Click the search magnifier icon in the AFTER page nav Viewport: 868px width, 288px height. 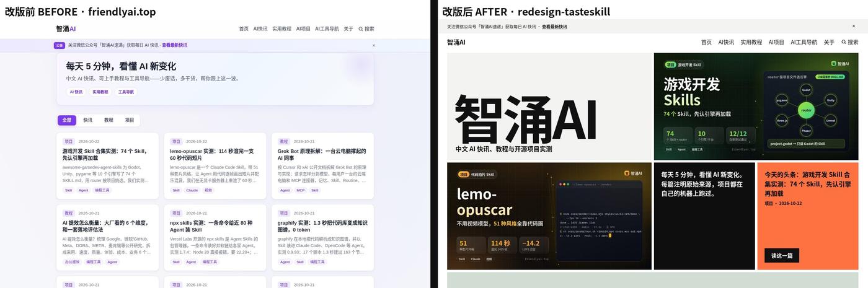[x=844, y=42]
